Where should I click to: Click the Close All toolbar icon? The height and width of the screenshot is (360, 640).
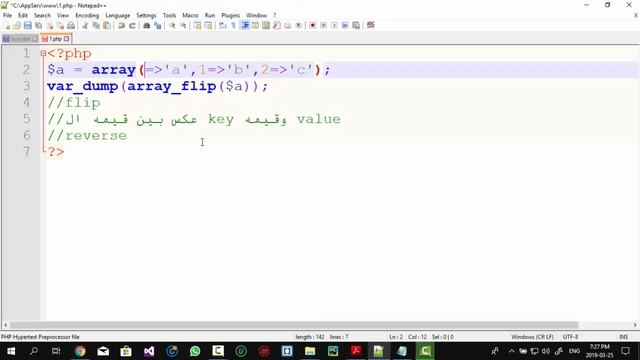click(60, 26)
